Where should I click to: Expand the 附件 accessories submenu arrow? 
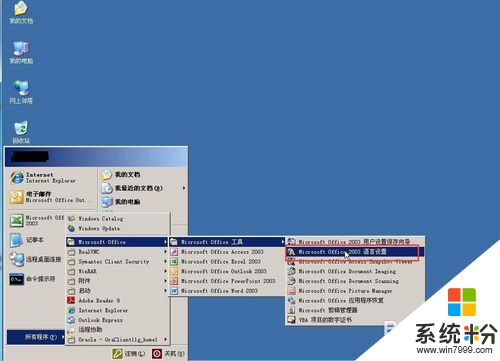point(166,281)
